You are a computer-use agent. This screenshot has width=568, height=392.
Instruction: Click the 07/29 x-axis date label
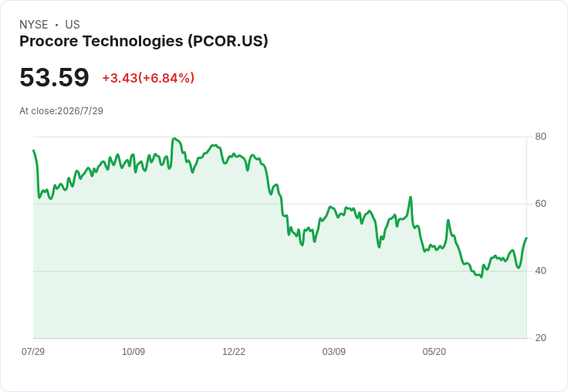coord(33,351)
